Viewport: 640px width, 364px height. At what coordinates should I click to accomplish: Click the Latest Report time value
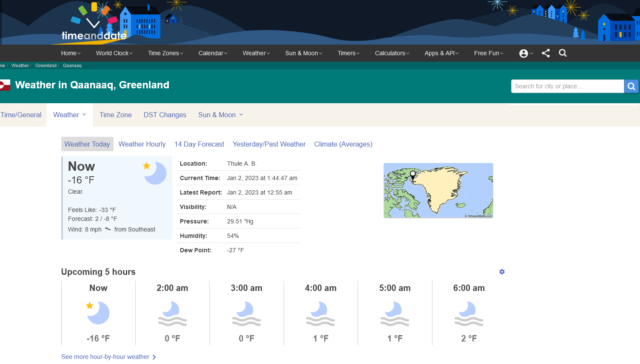(259, 192)
